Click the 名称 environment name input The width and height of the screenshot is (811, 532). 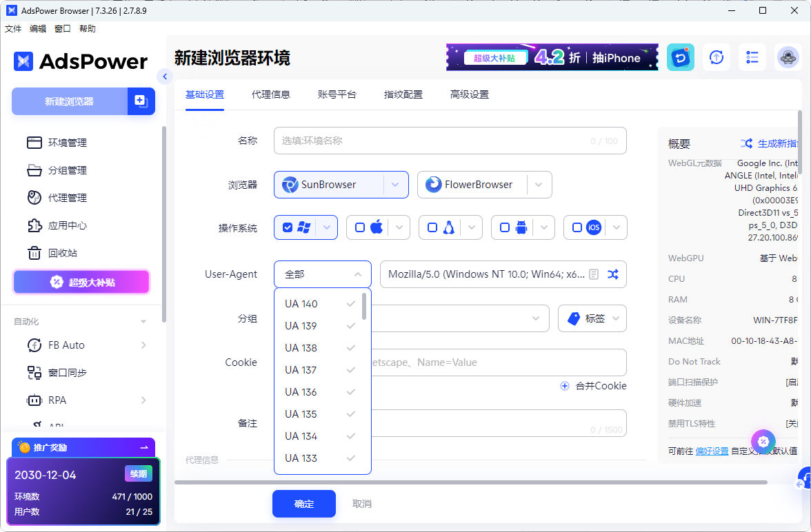[x=450, y=141]
